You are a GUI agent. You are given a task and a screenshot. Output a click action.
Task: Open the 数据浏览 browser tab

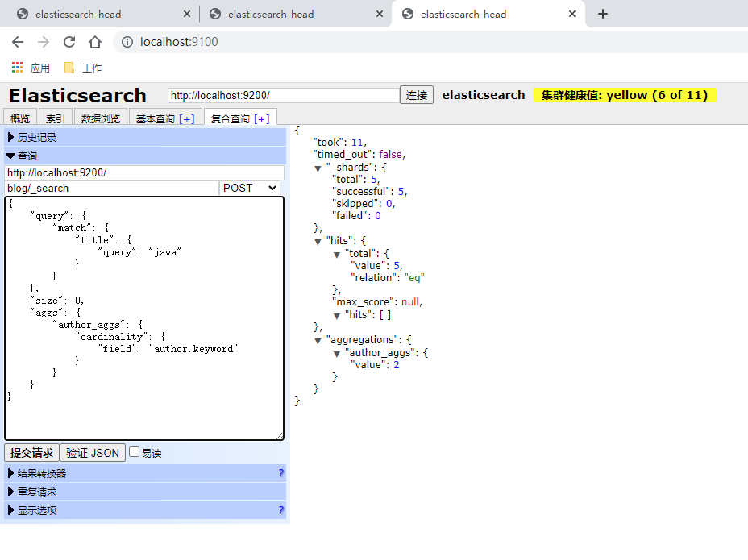click(100, 118)
